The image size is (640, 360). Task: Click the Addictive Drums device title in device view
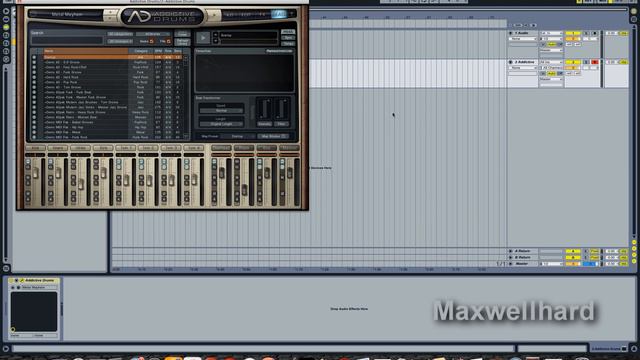coord(39,281)
